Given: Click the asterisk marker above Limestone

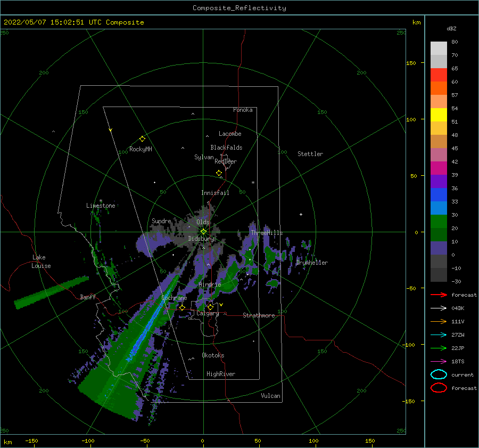Looking at the screenshot, I should [x=101, y=201].
